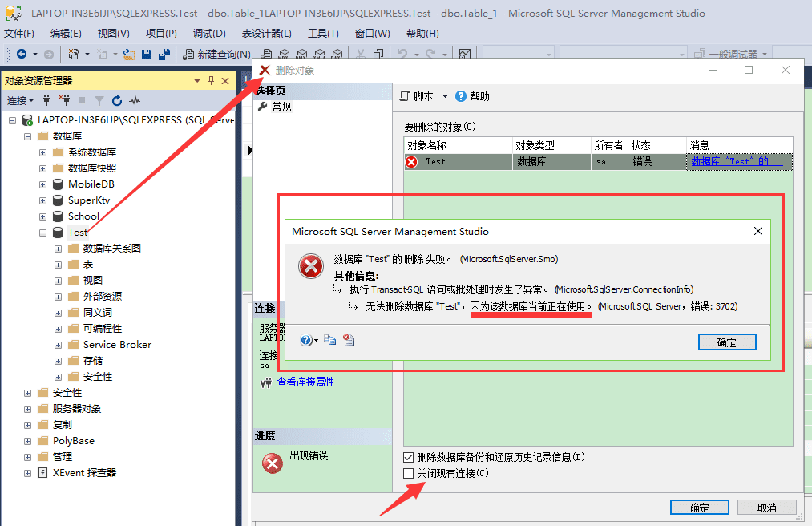812x526 pixels.
Task: Click the disconnect plug icon in Object Explorer
Action: coord(63,100)
